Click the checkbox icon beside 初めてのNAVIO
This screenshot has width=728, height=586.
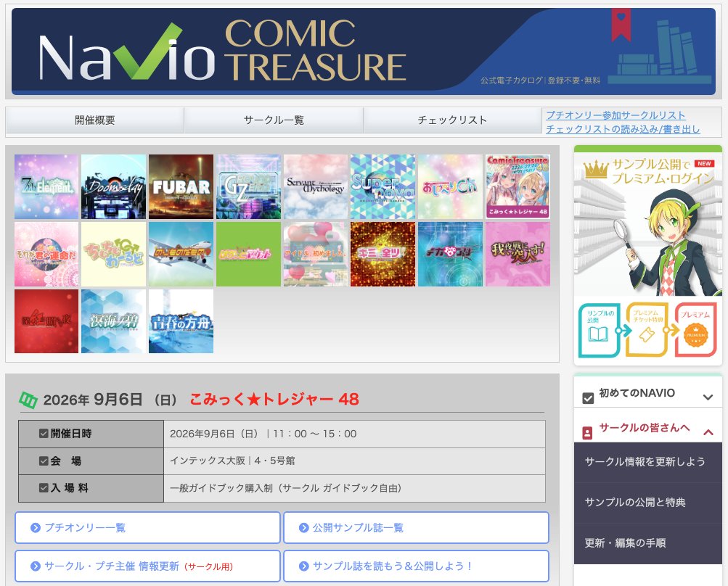coord(588,399)
